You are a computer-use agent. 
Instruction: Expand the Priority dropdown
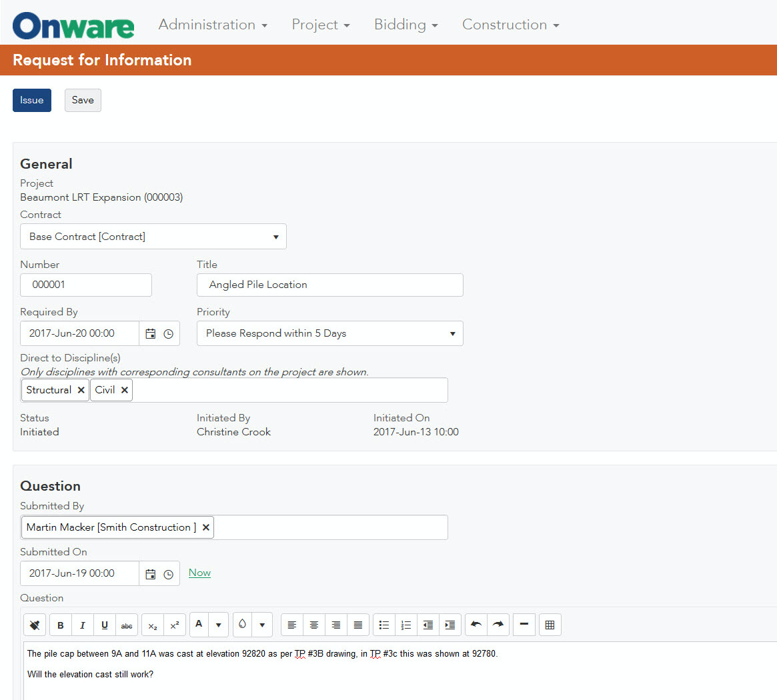453,333
